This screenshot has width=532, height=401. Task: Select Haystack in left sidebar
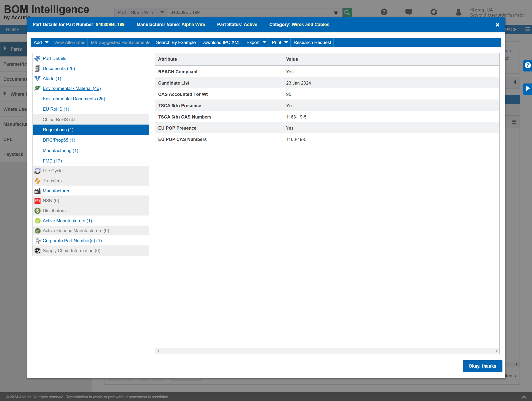pyautogui.click(x=13, y=154)
